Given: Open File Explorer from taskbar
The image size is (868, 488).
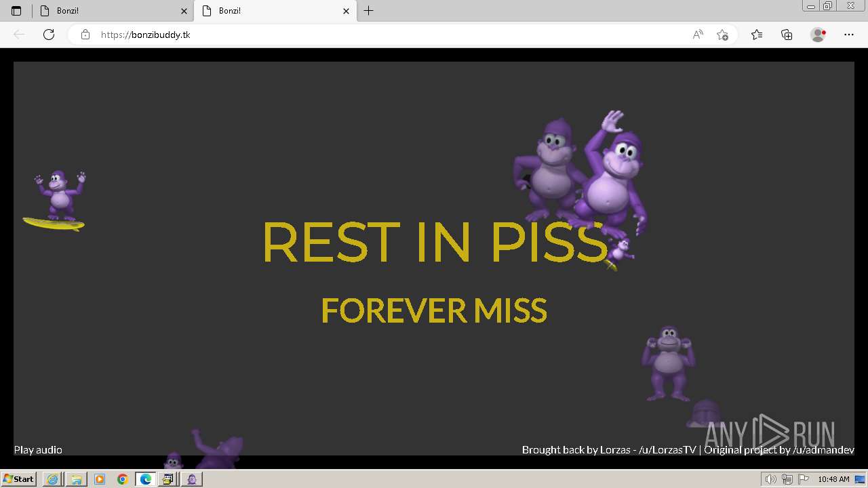Looking at the screenshot, I should coord(76,479).
